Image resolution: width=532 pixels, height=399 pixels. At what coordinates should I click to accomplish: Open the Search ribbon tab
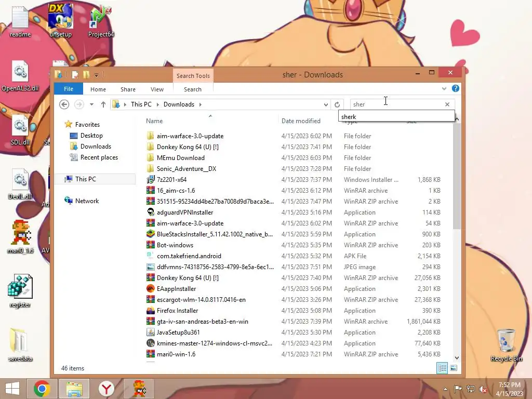point(193,89)
